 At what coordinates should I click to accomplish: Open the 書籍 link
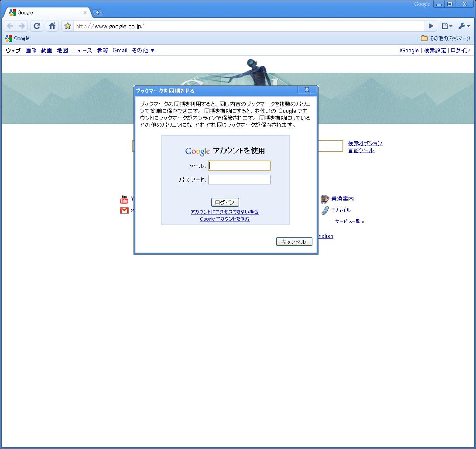click(x=102, y=51)
